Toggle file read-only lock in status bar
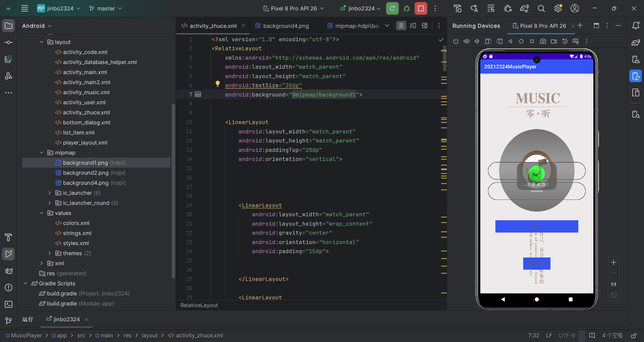Screen dimensions: 644x342 click(x=634, y=336)
